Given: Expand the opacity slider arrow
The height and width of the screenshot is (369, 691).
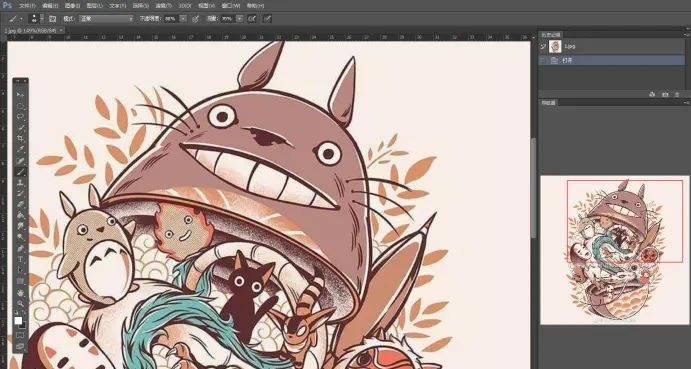Looking at the screenshot, I should 183,19.
